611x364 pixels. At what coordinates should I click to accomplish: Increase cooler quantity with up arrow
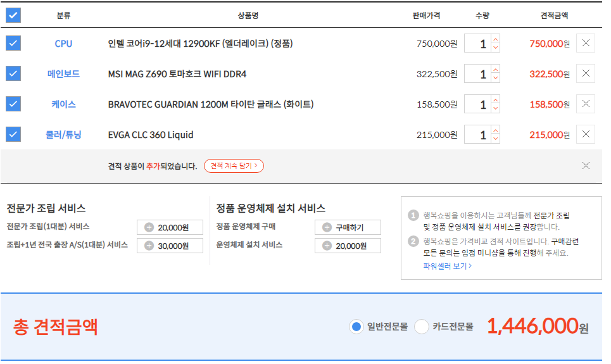tap(495, 130)
